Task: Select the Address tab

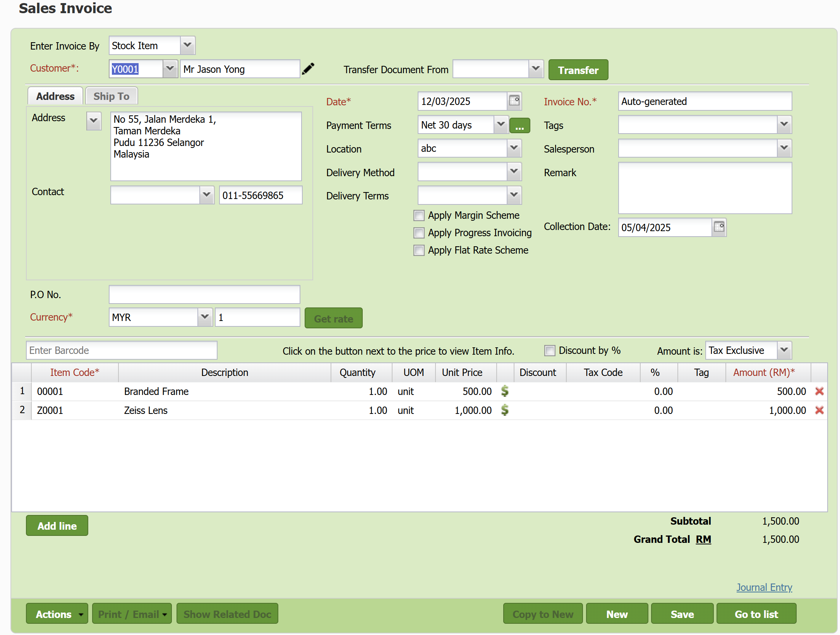Action: (x=55, y=96)
